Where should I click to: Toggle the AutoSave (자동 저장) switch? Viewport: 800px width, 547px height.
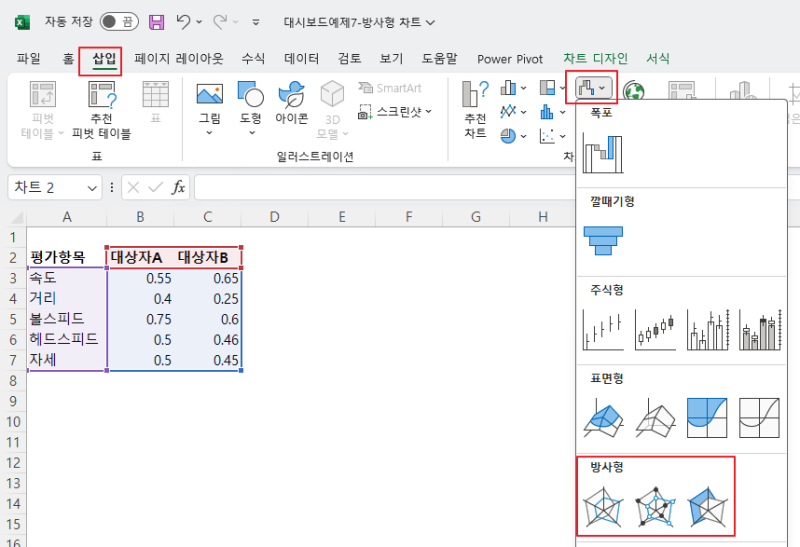(x=119, y=21)
